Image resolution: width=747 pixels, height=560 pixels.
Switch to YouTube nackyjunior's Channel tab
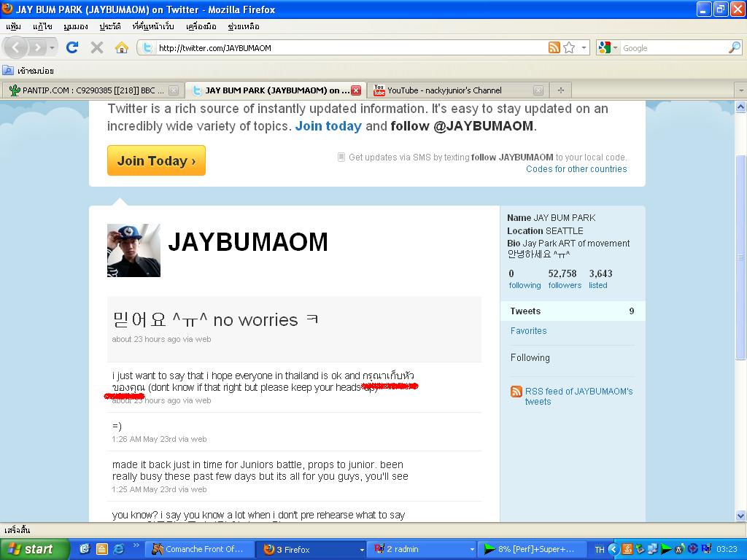[457, 90]
